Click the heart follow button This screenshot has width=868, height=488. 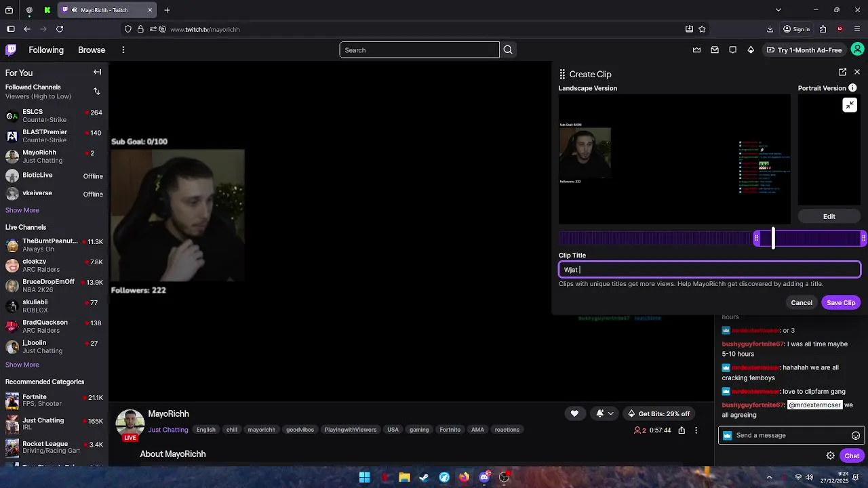(x=574, y=413)
